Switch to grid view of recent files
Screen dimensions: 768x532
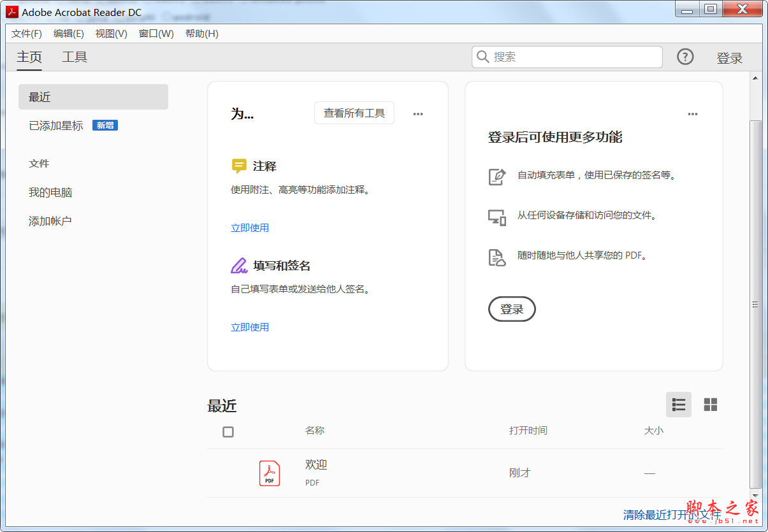711,405
